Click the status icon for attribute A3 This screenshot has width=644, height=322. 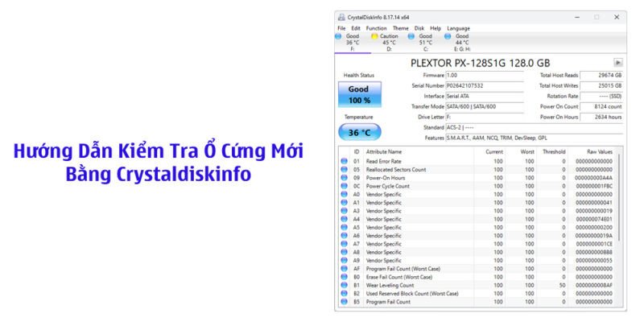(x=345, y=211)
